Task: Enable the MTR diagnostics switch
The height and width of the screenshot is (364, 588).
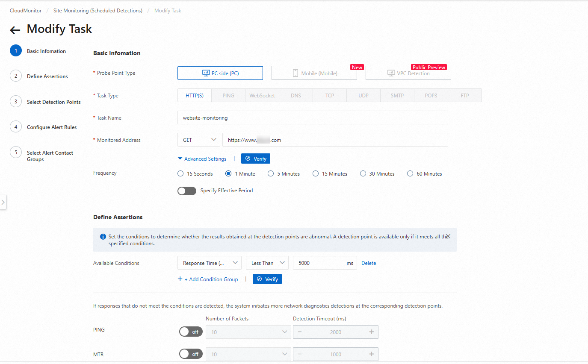Action: 190,354
